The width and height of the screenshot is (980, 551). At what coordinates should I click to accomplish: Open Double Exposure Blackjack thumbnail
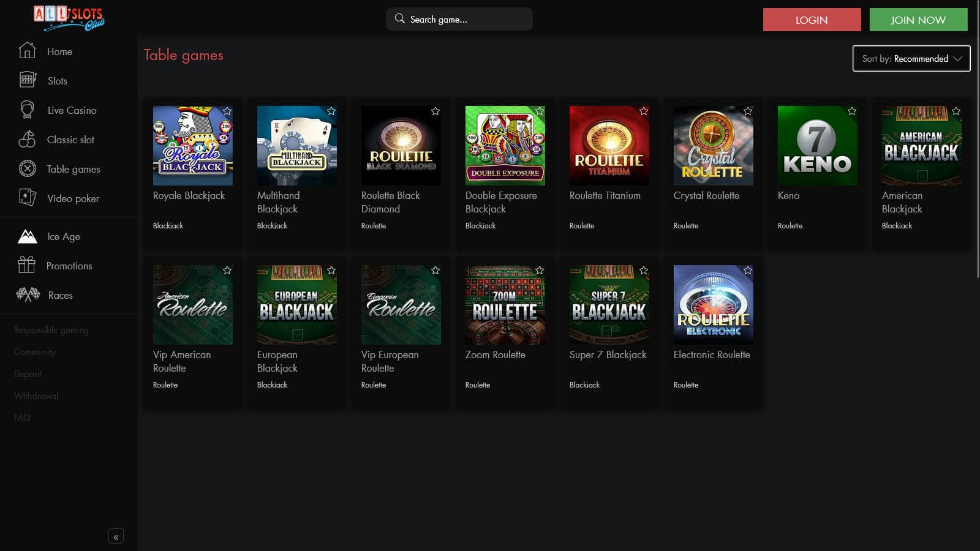pyautogui.click(x=505, y=146)
